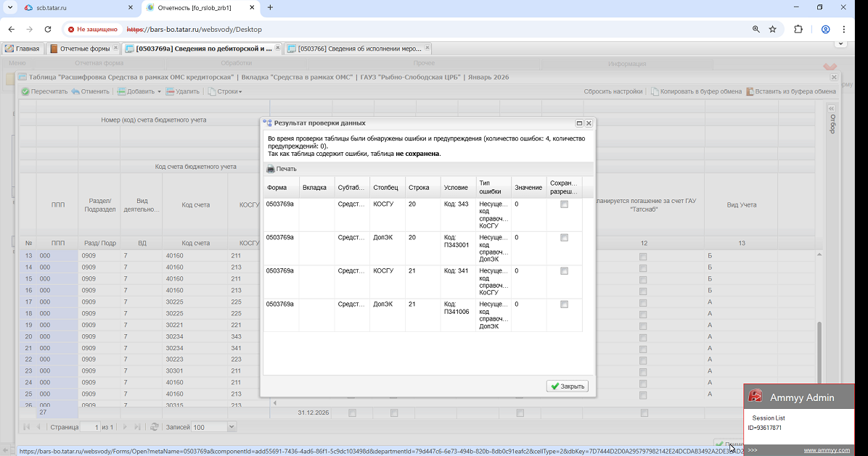
Task: Click refresh icon in pagination bar
Action: (x=155, y=427)
